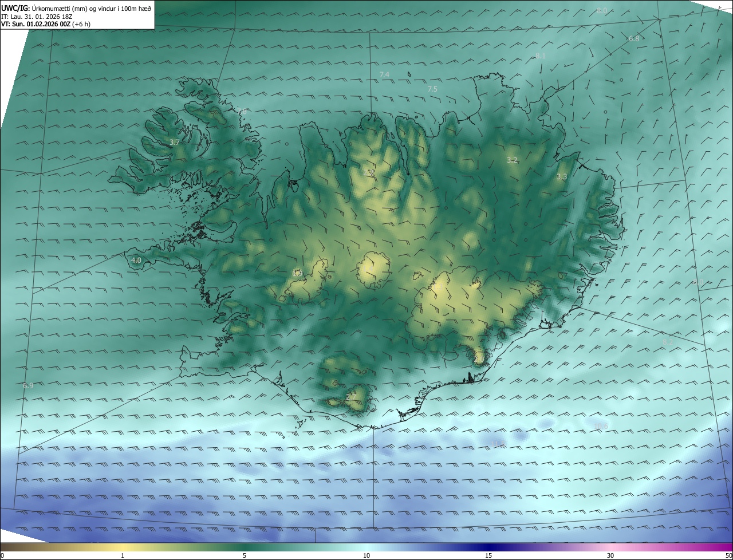
Task: Click the 4.0 value on Snæfellsnes peninsula
Action: tap(136, 260)
